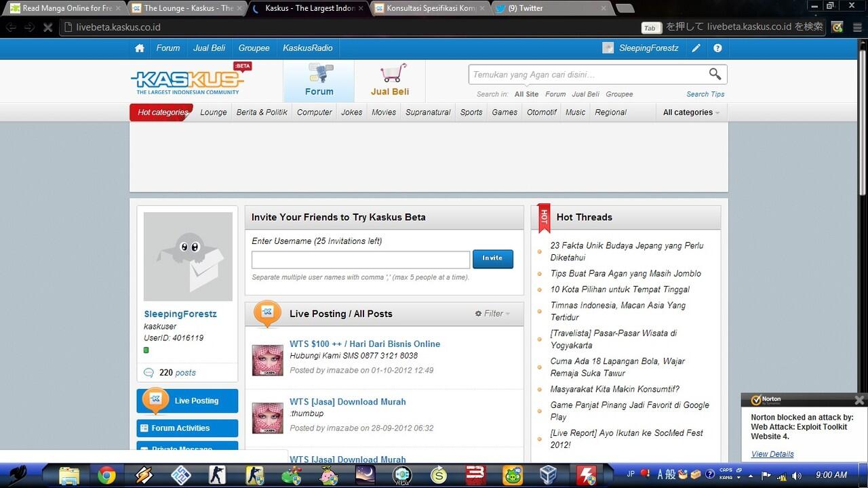Open the Search Tips link
Viewport: 868px width, 488px height.
tap(705, 94)
